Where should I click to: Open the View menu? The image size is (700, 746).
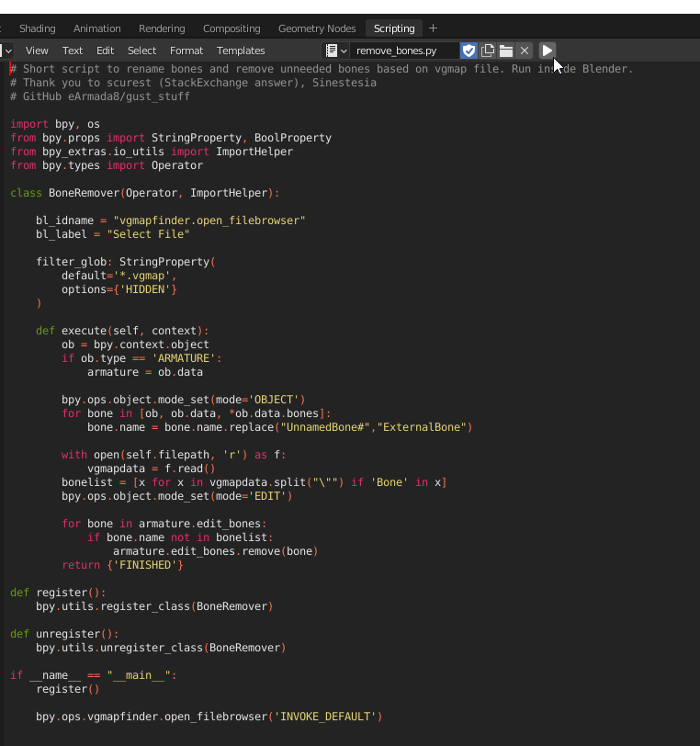coord(37,51)
